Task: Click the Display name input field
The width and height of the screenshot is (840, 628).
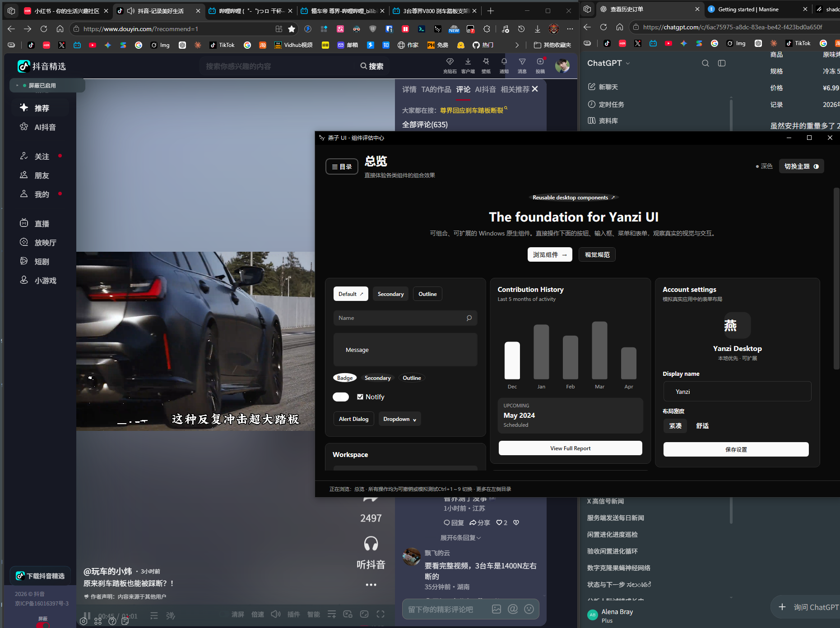Action: [738, 392]
